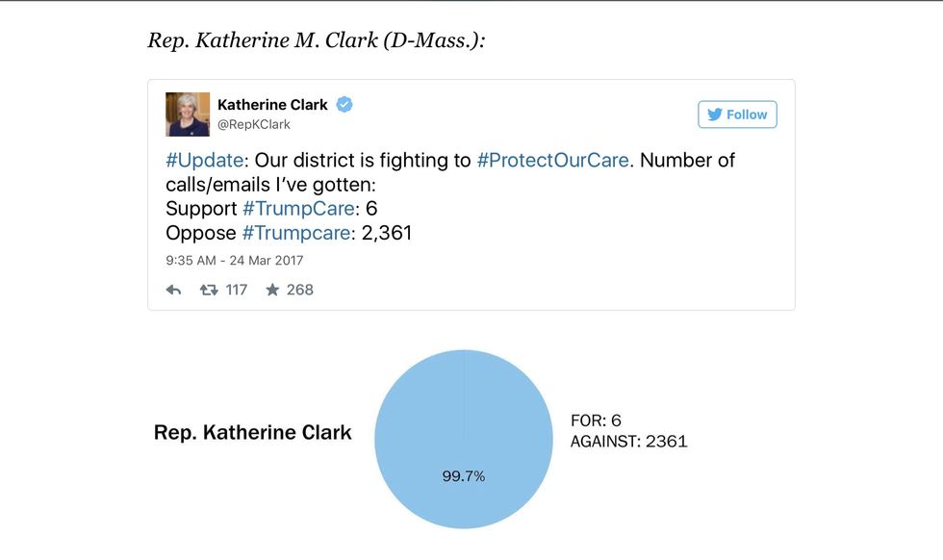Click the Twitter bird icon in Follow
Image resolution: width=943 pixels, height=560 pixels.
(x=714, y=115)
